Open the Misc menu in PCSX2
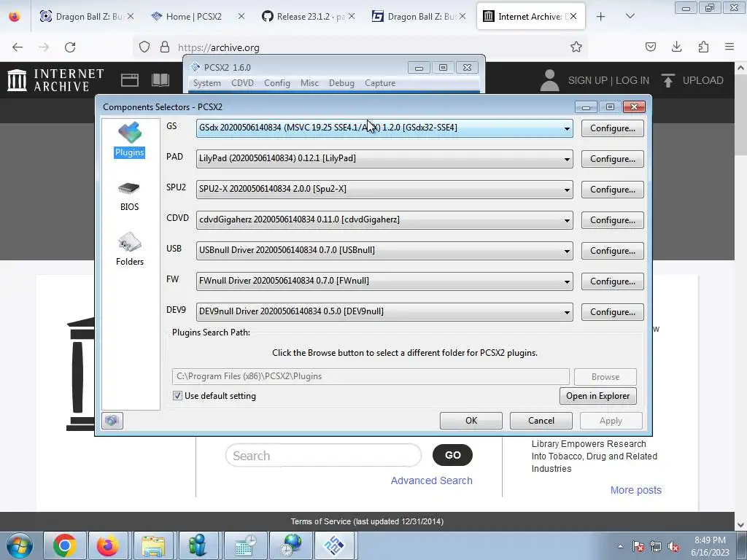 click(x=309, y=83)
